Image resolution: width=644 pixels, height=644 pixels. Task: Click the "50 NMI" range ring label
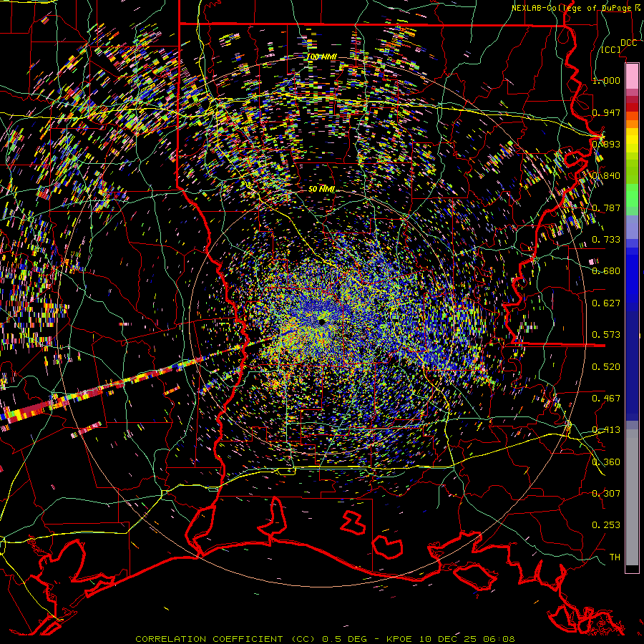[321, 189]
